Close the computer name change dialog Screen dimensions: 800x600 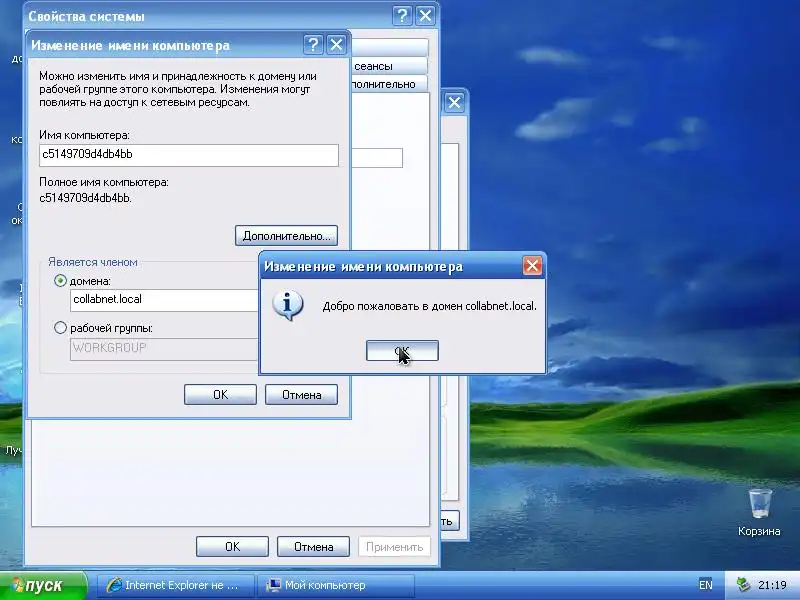(336, 45)
